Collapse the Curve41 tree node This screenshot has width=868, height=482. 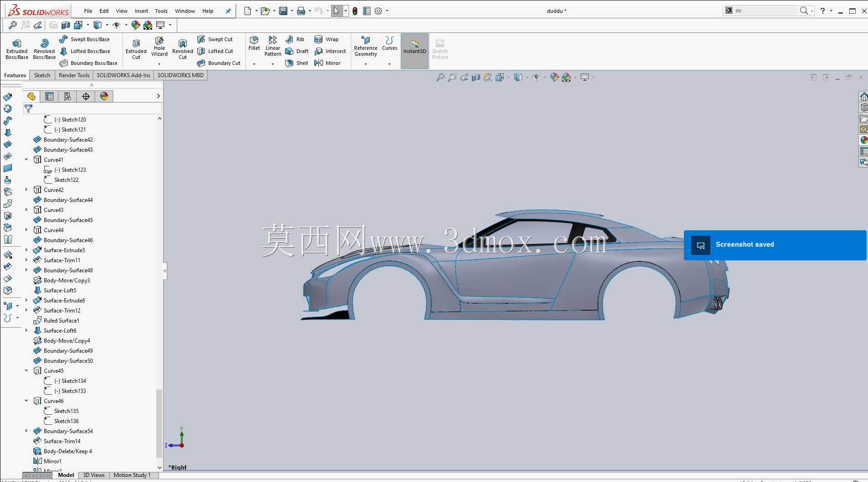(26, 160)
